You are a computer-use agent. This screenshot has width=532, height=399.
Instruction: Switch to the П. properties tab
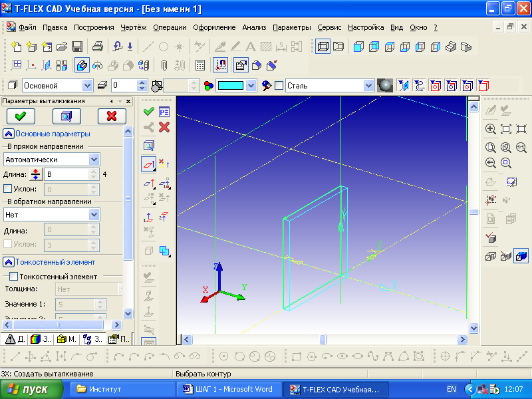coord(119,338)
